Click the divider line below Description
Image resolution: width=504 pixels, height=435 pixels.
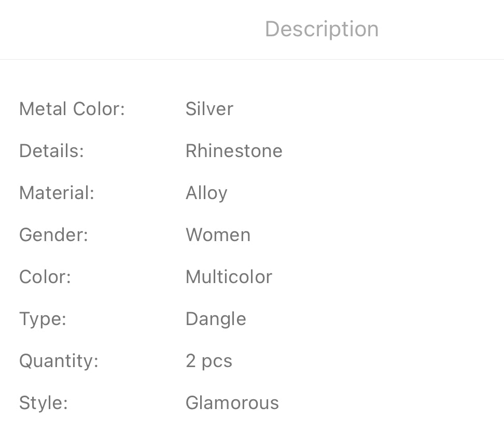pyautogui.click(x=252, y=59)
